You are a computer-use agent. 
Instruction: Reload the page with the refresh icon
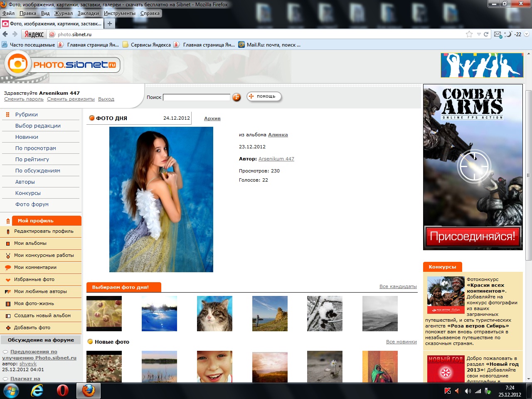tap(486, 34)
